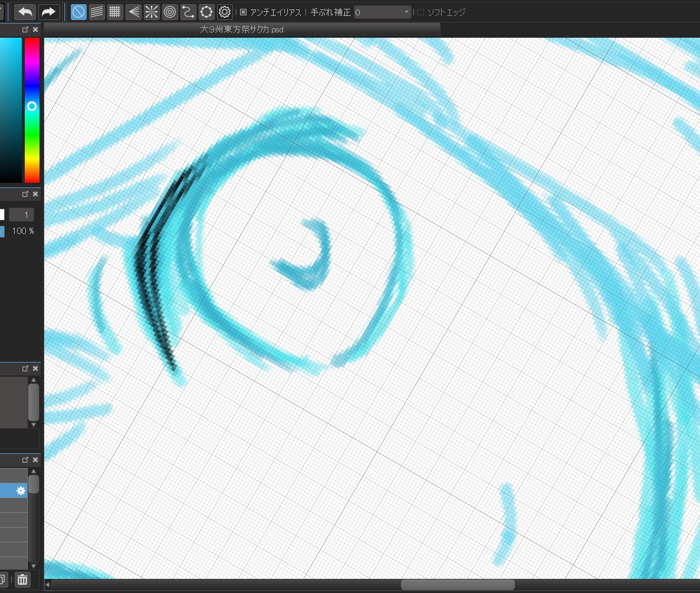Click the blue opacity slider bar
The image size is (700, 593).
tap(2, 231)
